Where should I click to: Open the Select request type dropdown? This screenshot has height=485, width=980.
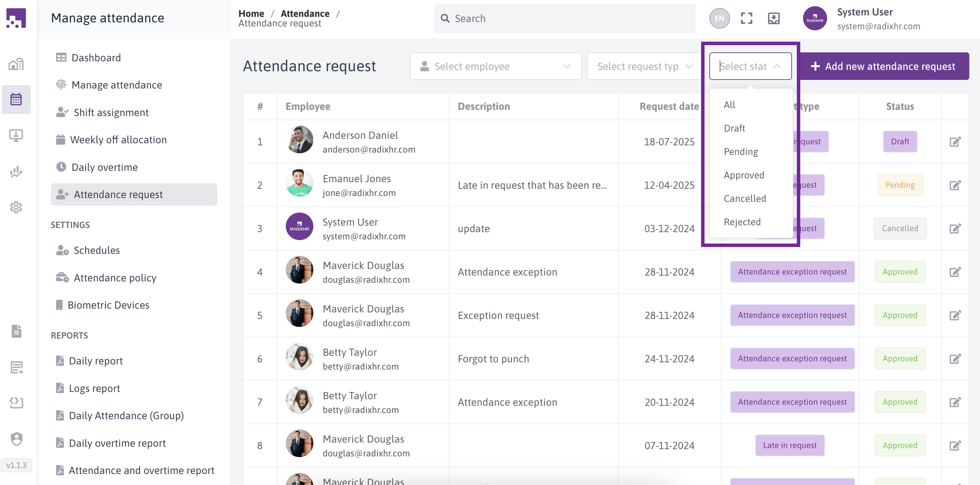pos(644,66)
